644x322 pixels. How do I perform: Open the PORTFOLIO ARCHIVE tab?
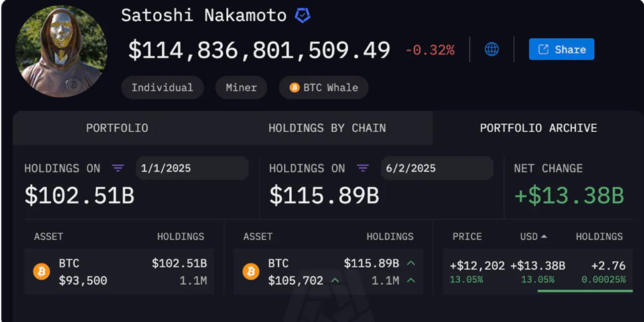[539, 128]
